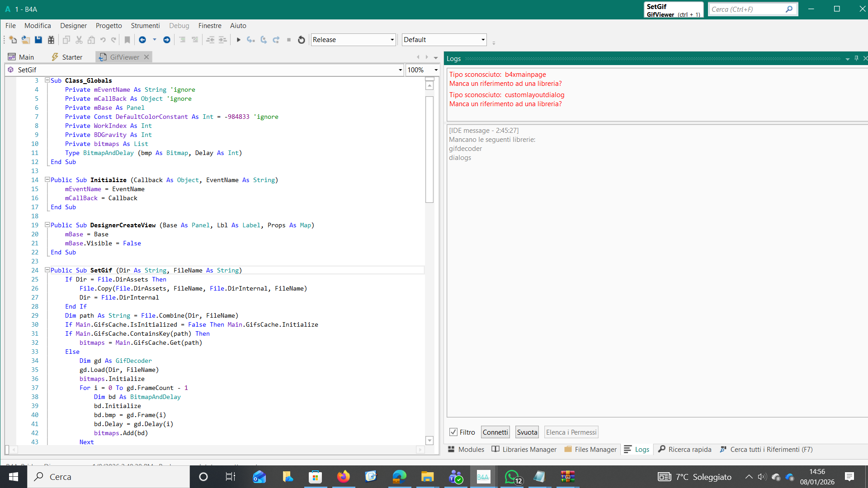This screenshot has width=868, height=488.
Task: Click the Run play arrow icon
Action: pos(238,40)
